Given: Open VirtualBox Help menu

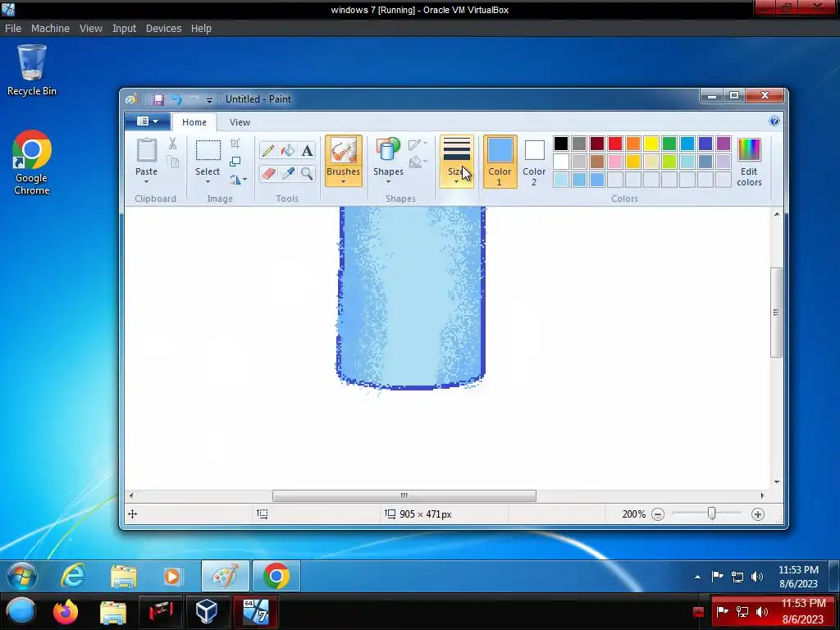Looking at the screenshot, I should point(201,29).
